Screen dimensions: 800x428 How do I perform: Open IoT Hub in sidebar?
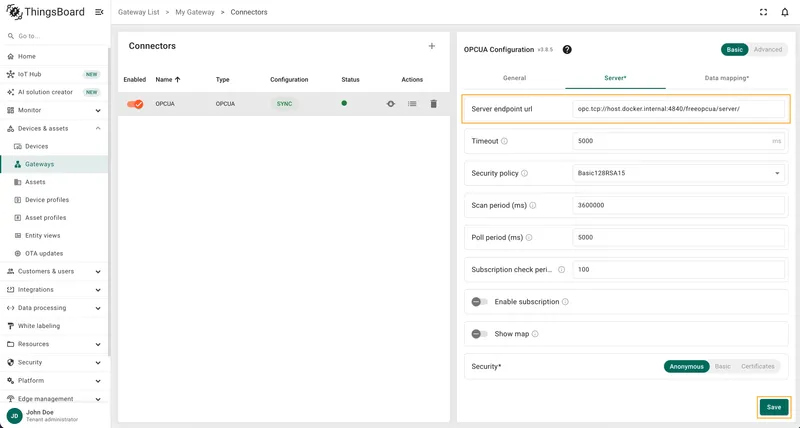[54, 74]
